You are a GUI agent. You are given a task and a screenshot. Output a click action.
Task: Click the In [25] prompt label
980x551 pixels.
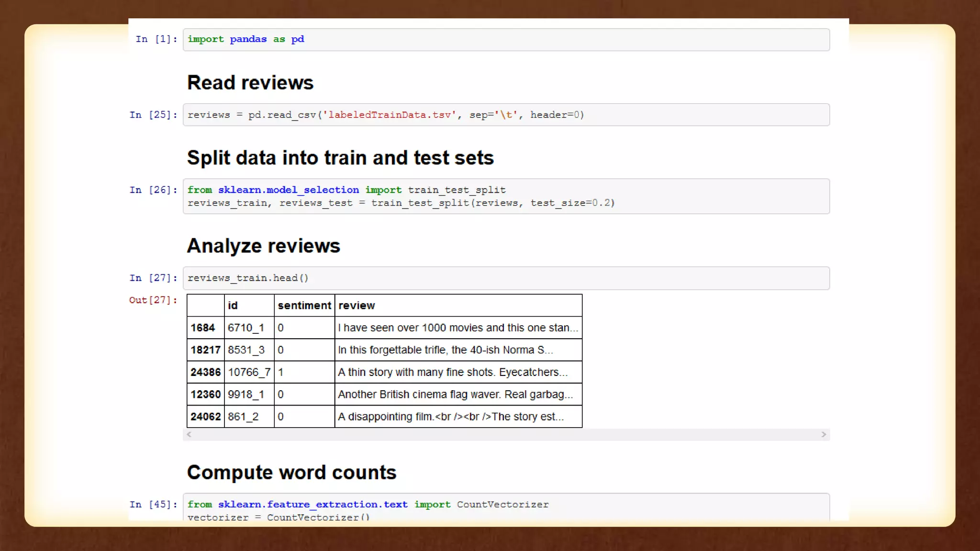(x=153, y=115)
